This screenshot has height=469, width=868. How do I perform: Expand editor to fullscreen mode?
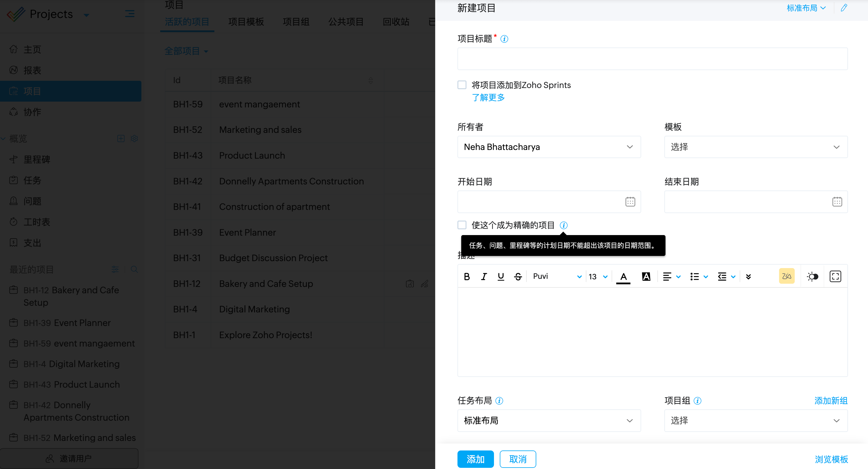(835, 276)
